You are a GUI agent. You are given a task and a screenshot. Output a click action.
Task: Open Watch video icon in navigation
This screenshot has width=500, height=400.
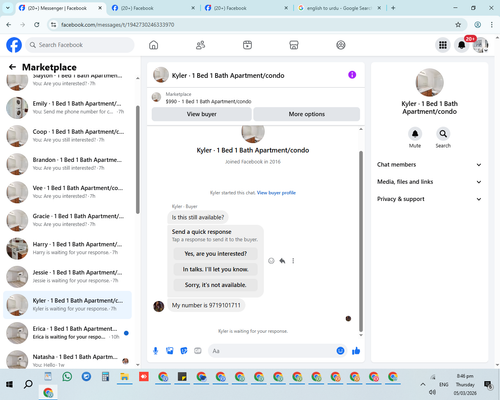[247, 45]
